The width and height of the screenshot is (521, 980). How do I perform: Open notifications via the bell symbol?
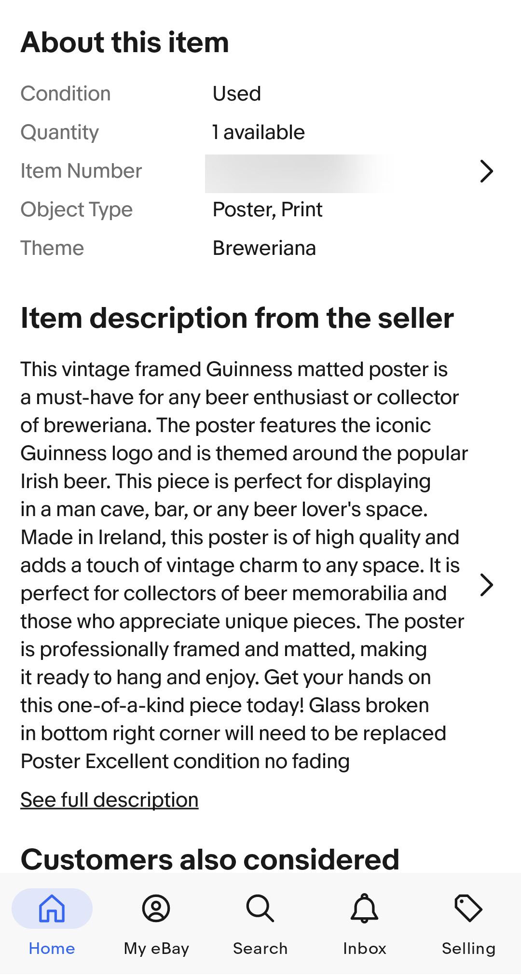point(365,908)
